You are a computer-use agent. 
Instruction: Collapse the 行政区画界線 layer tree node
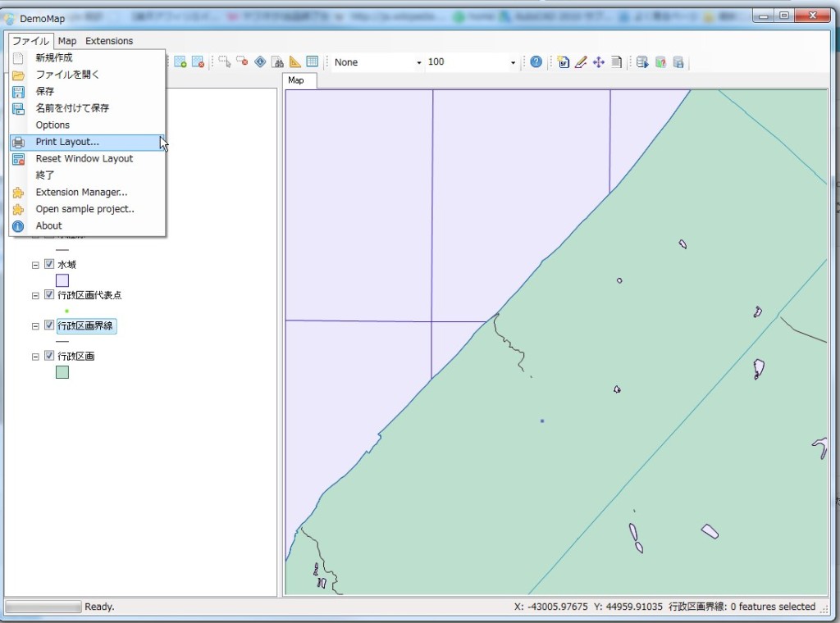35,326
